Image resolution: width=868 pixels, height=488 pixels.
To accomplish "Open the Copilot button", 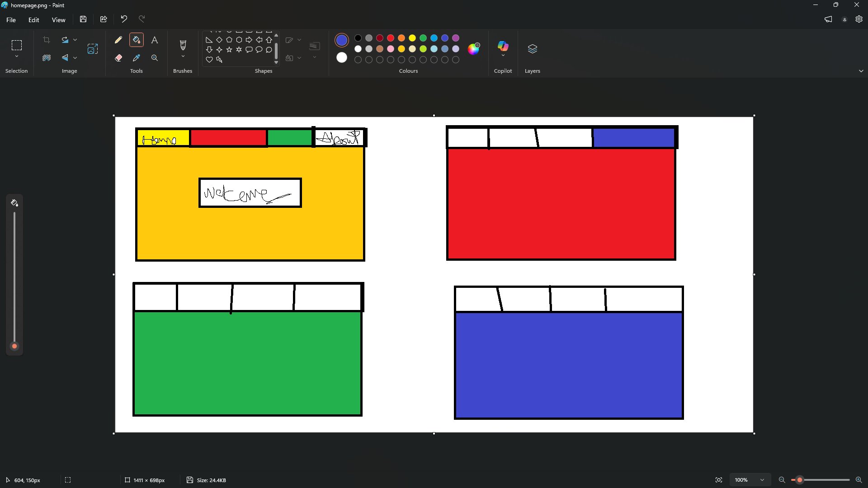I will coord(503,46).
